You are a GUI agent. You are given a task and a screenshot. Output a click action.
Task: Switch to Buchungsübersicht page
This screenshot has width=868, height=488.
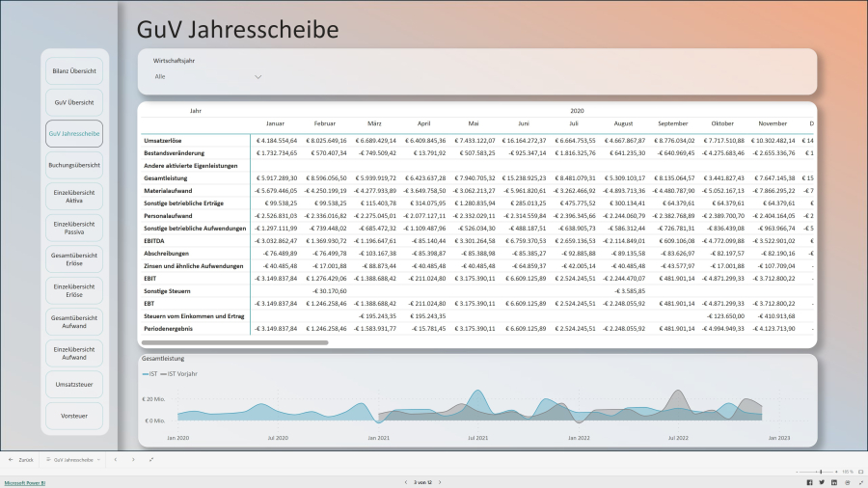(x=74, y=166)
